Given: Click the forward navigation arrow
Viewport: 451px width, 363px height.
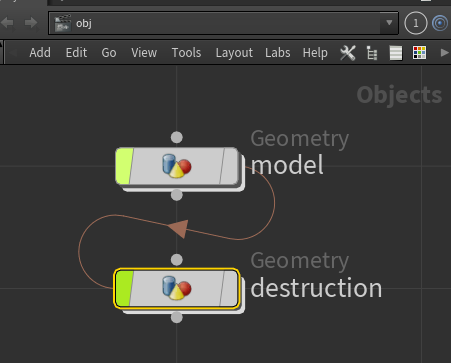Looking at the screenshot, I should click(x=31, y=23).
